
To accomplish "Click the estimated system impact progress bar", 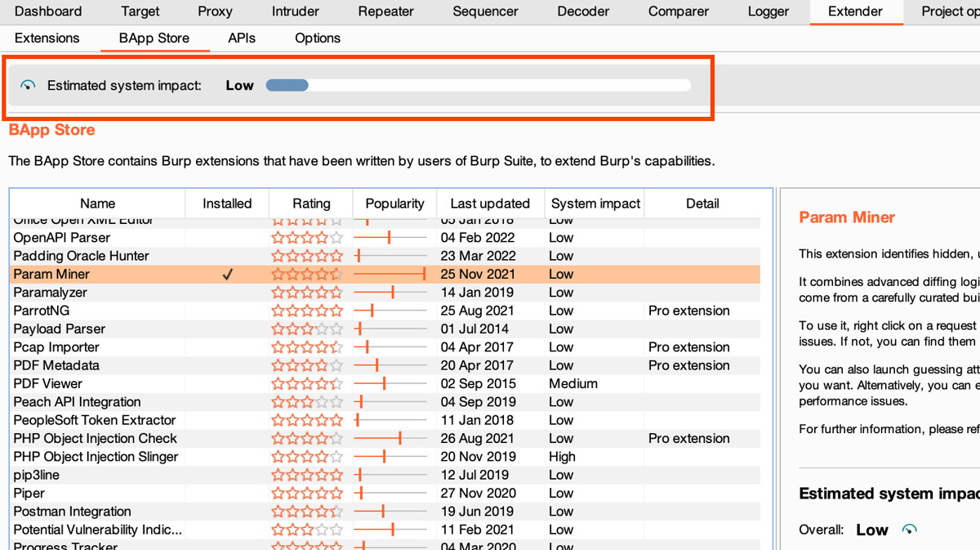I will [478, 85].
